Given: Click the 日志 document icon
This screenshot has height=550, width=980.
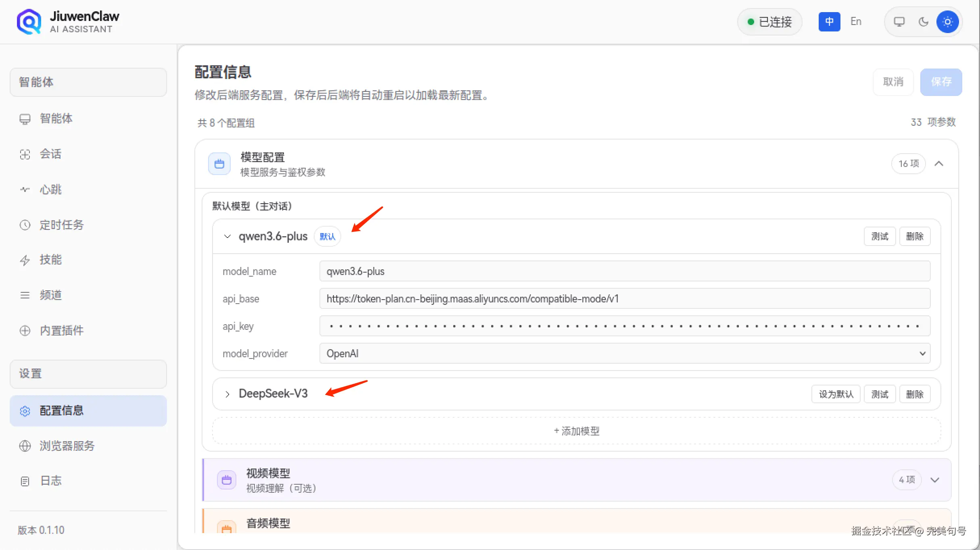Looking at the screenshot, I should click(x=25, y=481).
